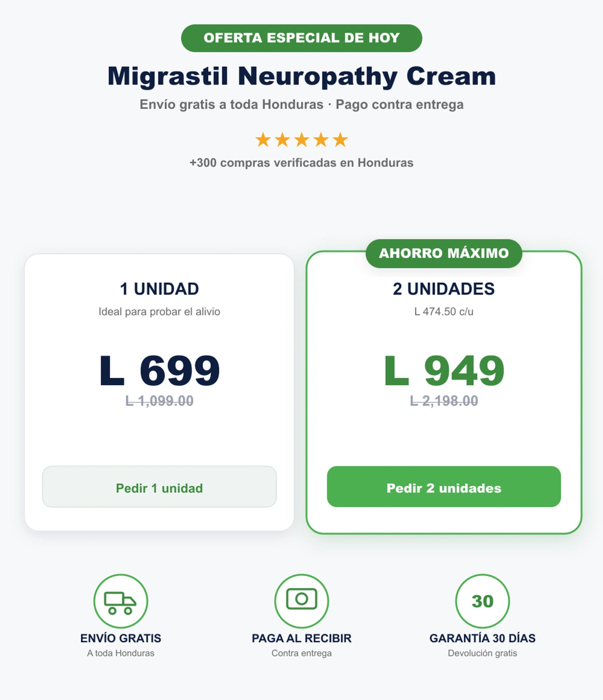Click the 'OFERTA ESPECIAL DE HOY' banner
This screenshot has width=603, height=700.
(301, 38)
